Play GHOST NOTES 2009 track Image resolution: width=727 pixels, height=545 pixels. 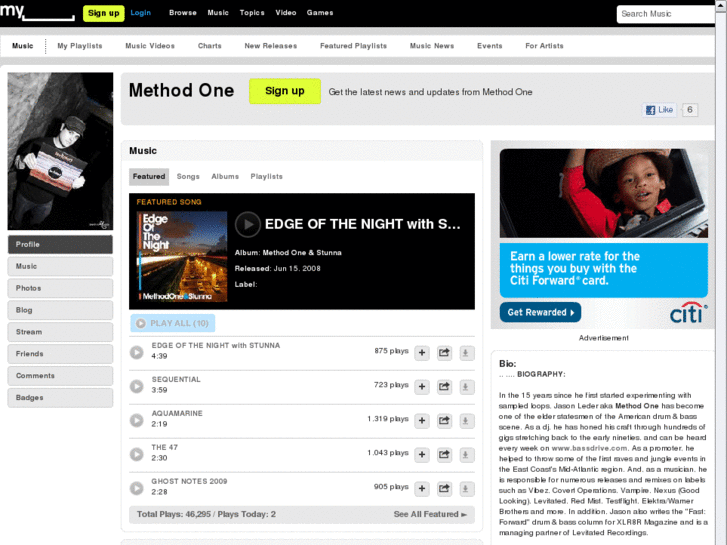click(x=136, y=488)
